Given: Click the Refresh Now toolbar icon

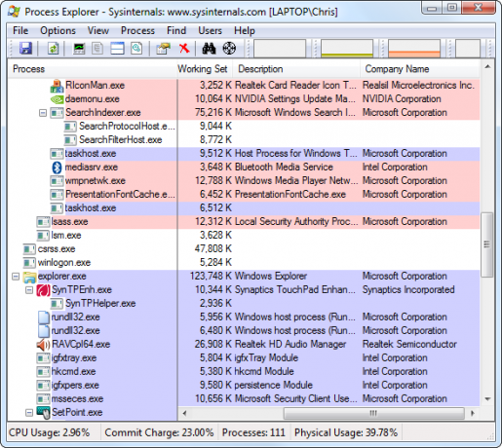Looking at the screenshot, I should pos(53,49).
